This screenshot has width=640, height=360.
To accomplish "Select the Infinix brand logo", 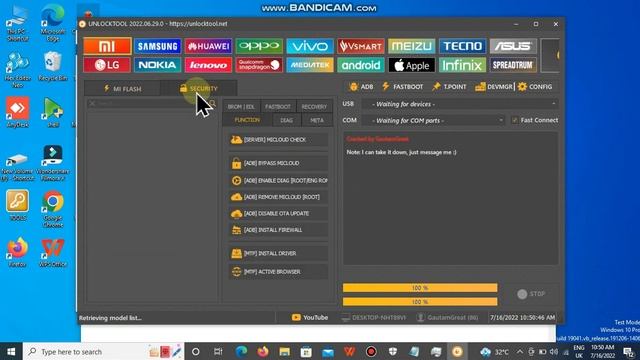I will (x=462, y=65).
